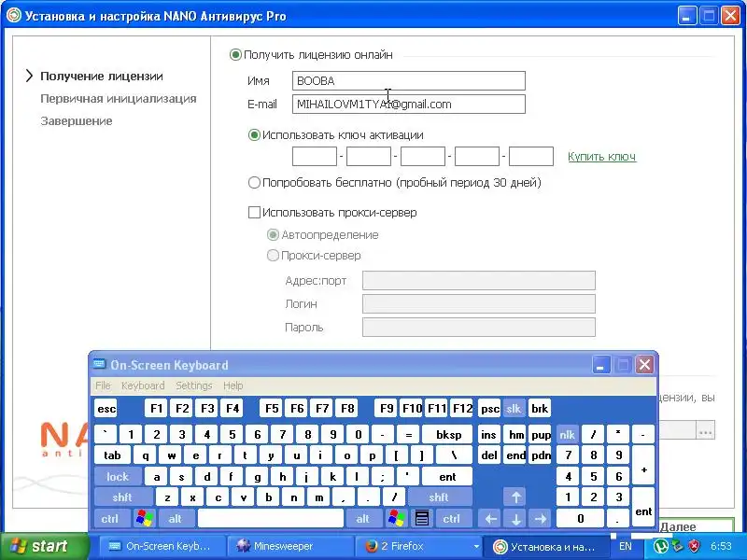Viewport: 747px width, 560px height.
Task: Click the F5 key on on-screen keyboard
Action: pyautogui.click(x=272, y=409)
